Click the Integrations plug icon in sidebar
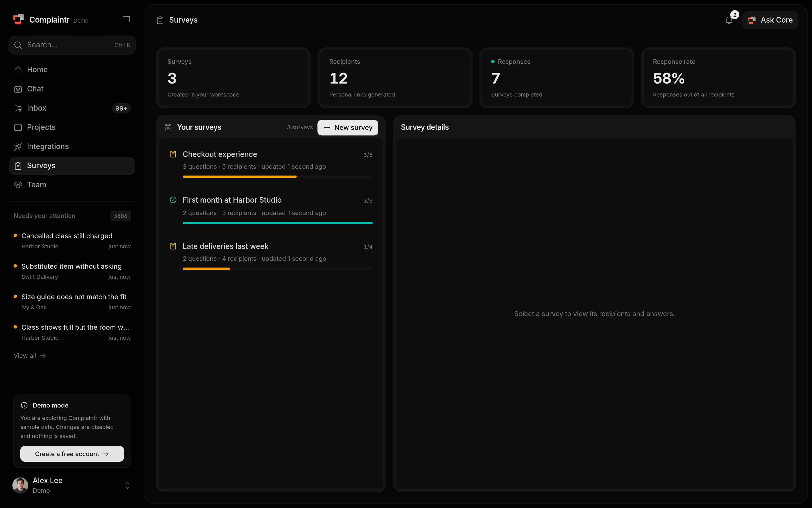The width and height of the screenshot is (812, 508). (18, 146)
